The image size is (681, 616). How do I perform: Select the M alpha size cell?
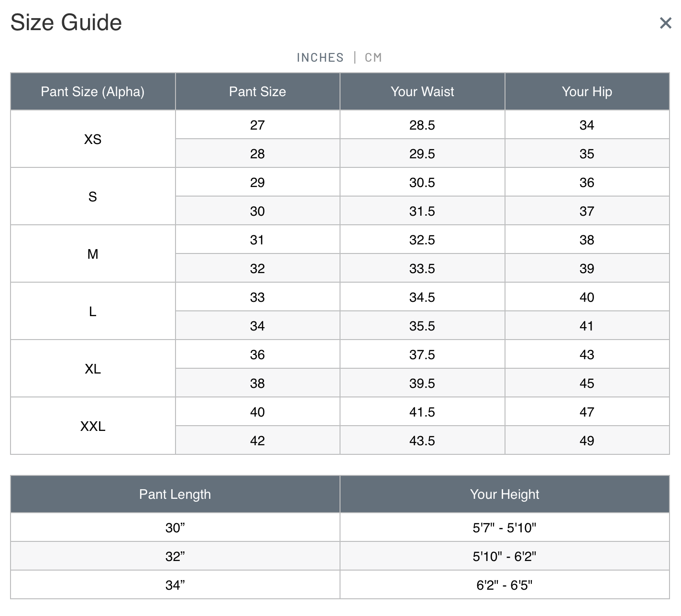pyautogui.click(x=93, y=254)
